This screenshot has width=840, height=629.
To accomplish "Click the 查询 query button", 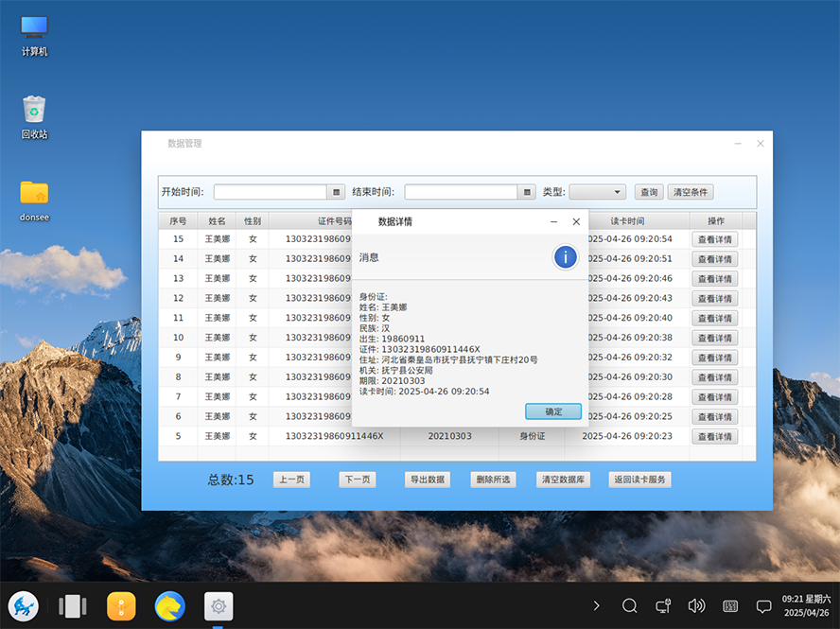I will 648,191.
